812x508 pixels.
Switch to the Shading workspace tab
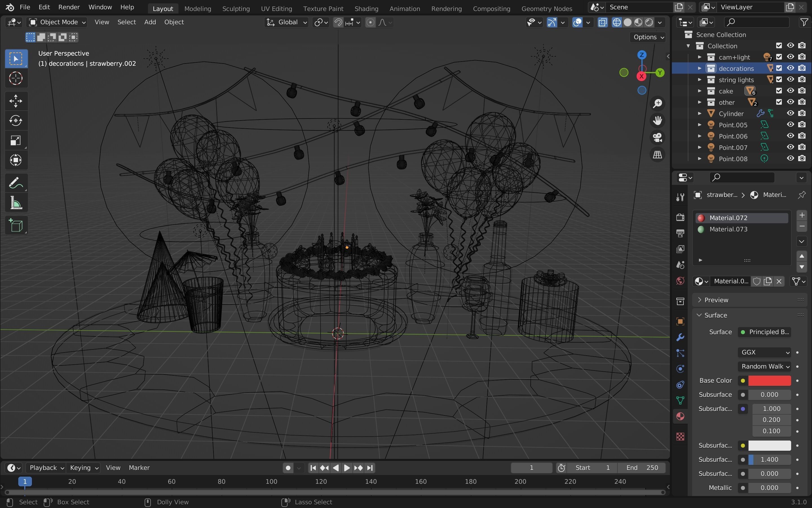point(366,8)
